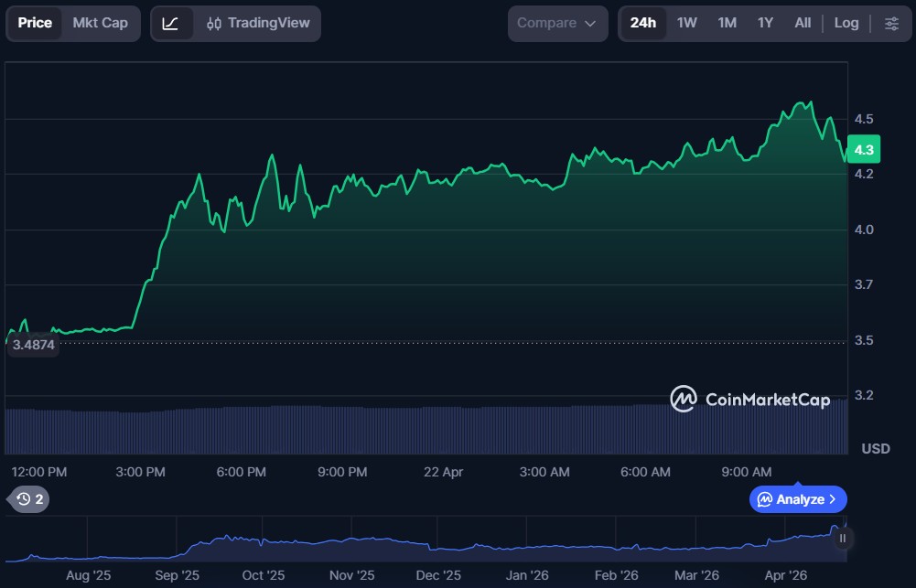Open chart settings sliders icon
916x588 pixels.
click(891, 23)
